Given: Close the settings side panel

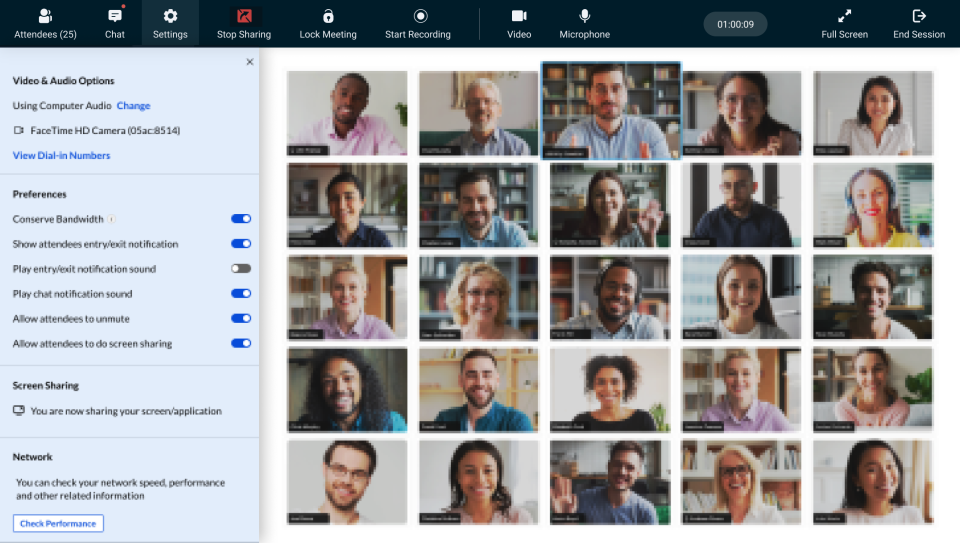Looking at the screenshot, I should point(250,62).
